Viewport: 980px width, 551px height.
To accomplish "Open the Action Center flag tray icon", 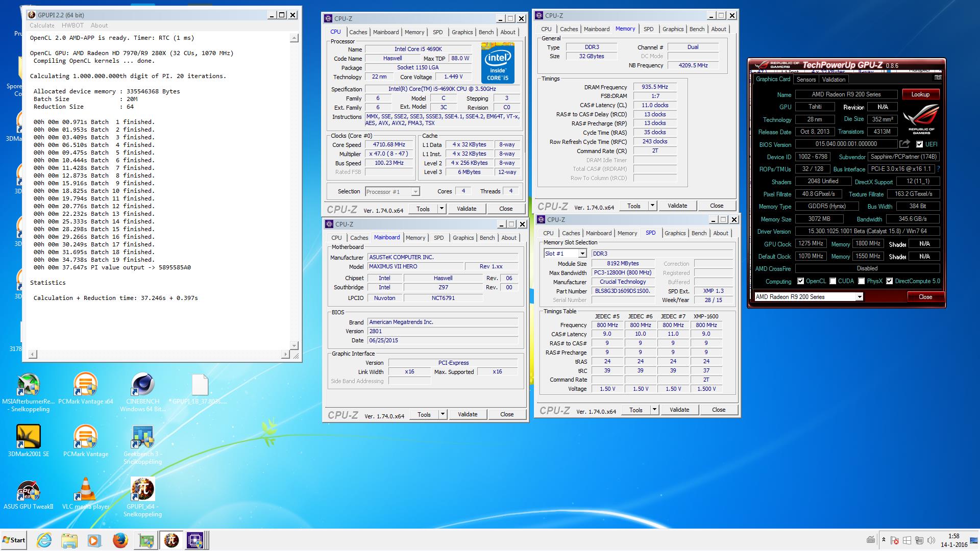I will (895, 541).
